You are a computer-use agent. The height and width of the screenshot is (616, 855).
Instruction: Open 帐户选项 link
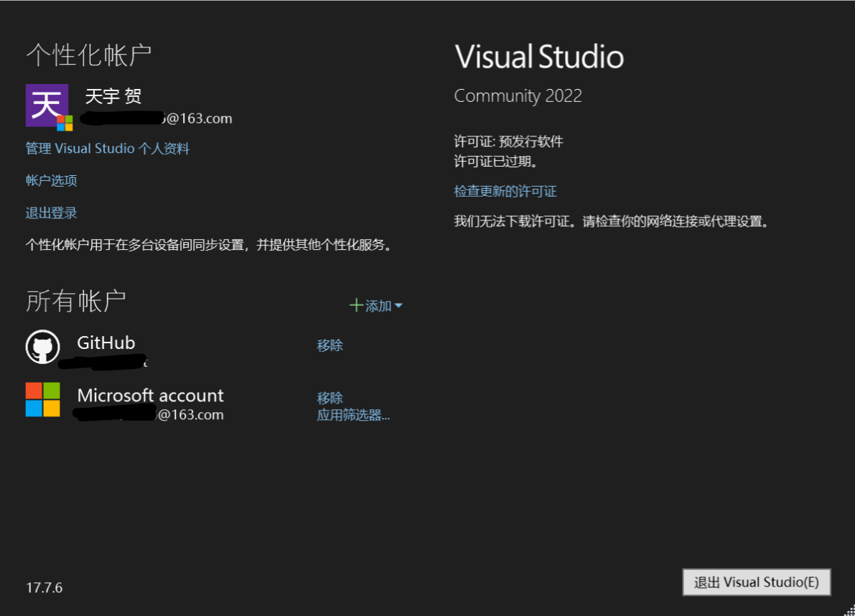[51, 180]
